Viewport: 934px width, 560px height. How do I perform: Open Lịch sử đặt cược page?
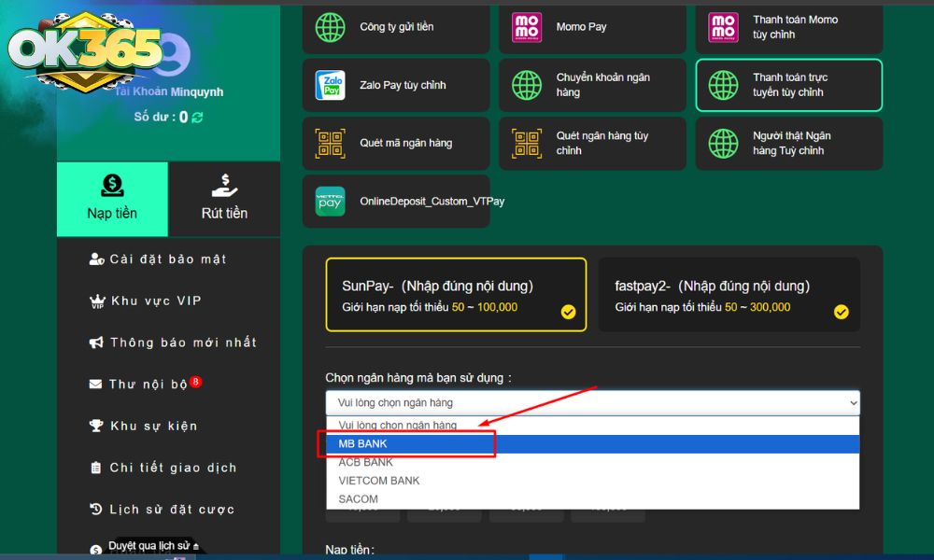click(171, 510)
